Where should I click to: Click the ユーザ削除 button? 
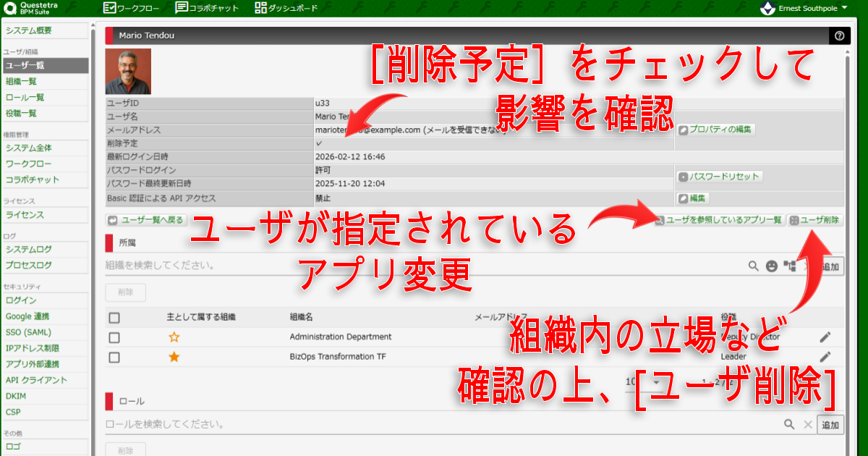815,220
